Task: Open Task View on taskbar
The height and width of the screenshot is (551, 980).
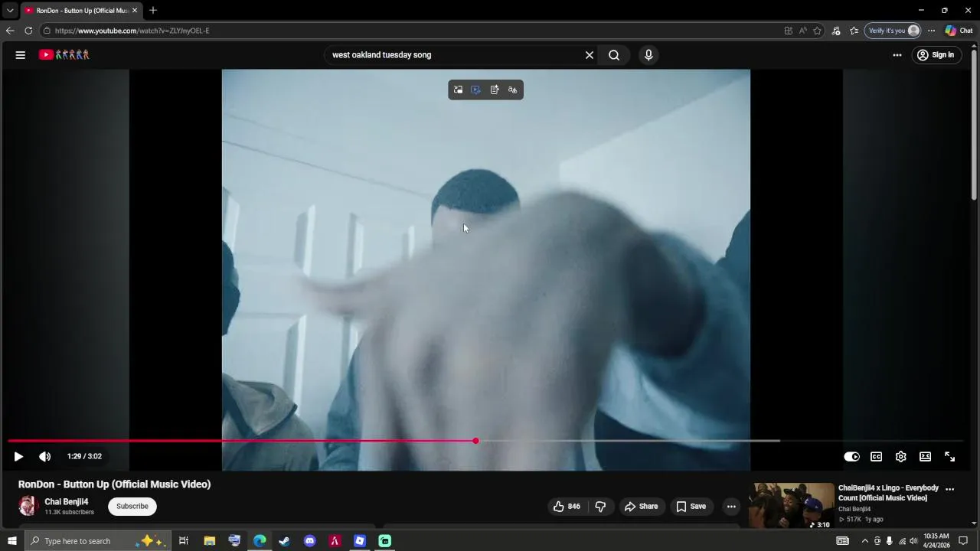Action: pos(184,541)
